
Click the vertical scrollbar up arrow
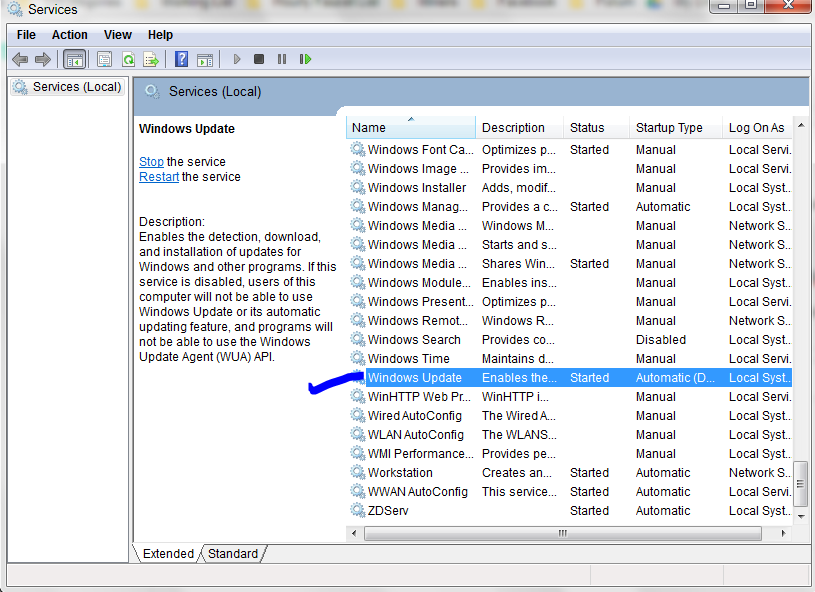[801, 125]
